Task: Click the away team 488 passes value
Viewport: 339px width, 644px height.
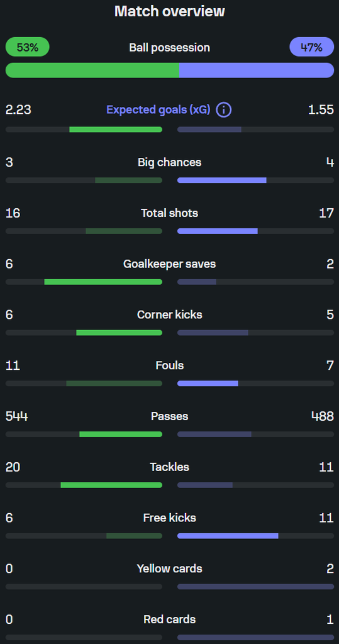Action: (323, 416)
